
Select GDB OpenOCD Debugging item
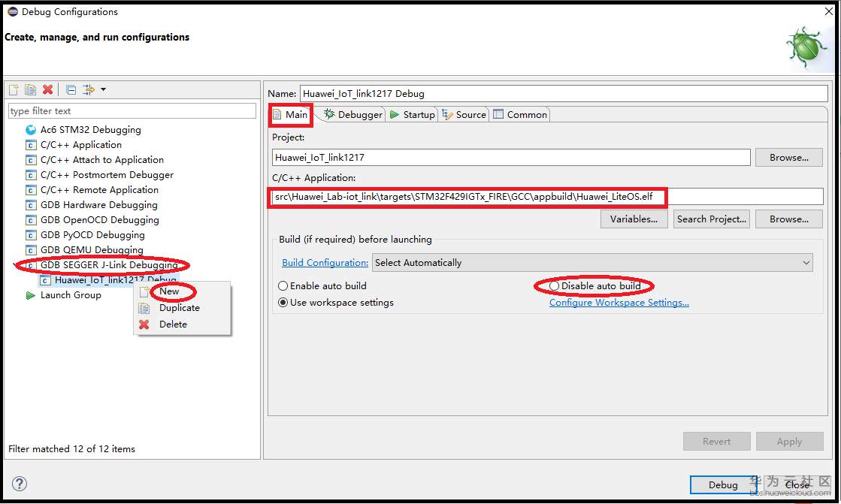click(100, 220)
